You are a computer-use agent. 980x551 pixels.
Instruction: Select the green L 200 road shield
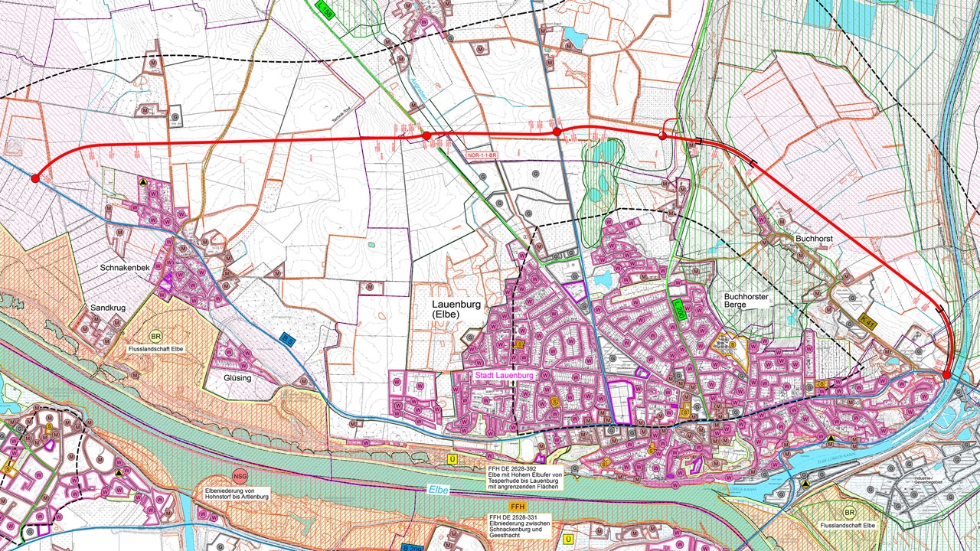(x=678, y=310)
